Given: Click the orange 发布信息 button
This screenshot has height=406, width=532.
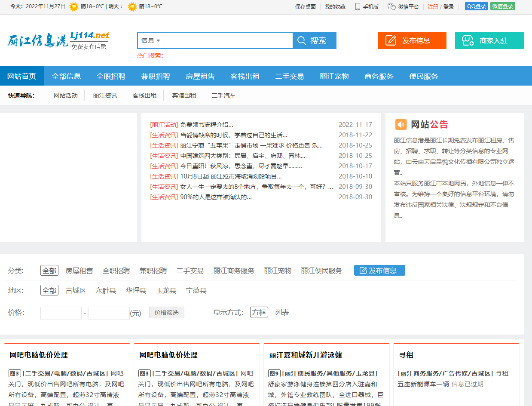Looking at the screenshot, I should click(x=412, y=40).
